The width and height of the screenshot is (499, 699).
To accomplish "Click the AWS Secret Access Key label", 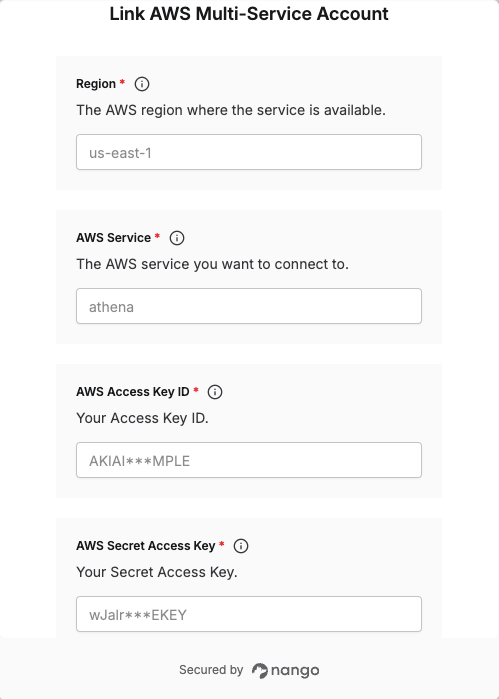I will 145,546.
